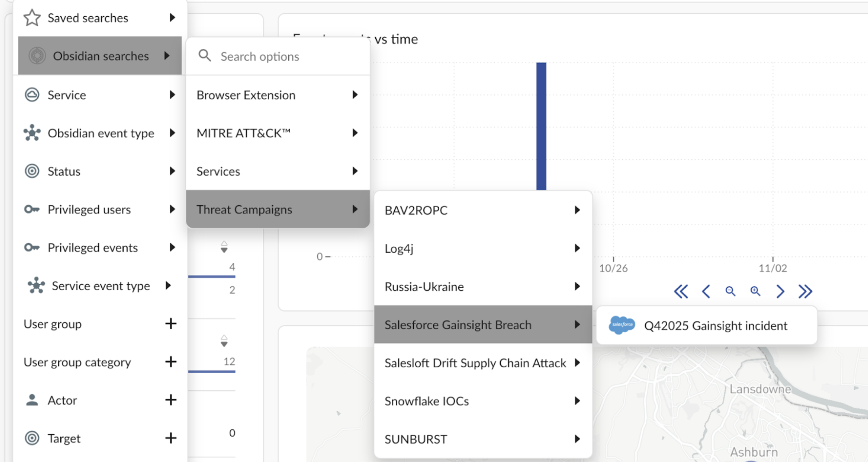The image size is (868, 462).
Task: Click the 11/02 date tick label
Action: [x=772, y=268]
